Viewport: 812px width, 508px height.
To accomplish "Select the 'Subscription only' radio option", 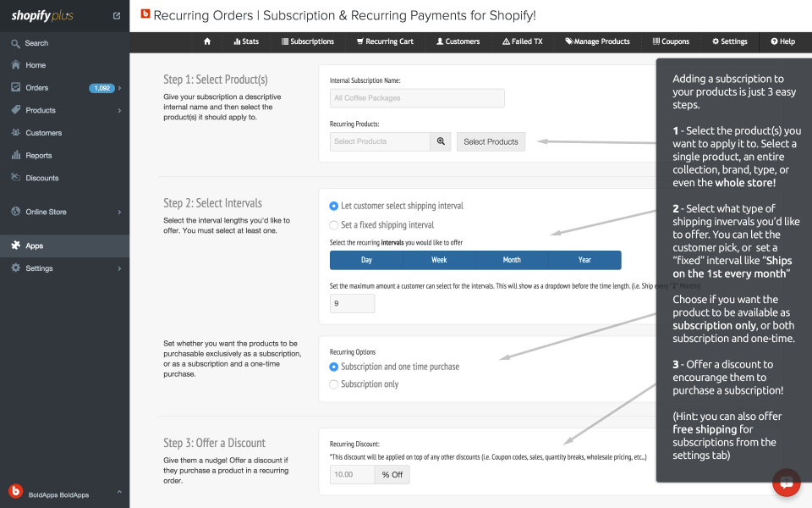I will (x=334, y=384).
